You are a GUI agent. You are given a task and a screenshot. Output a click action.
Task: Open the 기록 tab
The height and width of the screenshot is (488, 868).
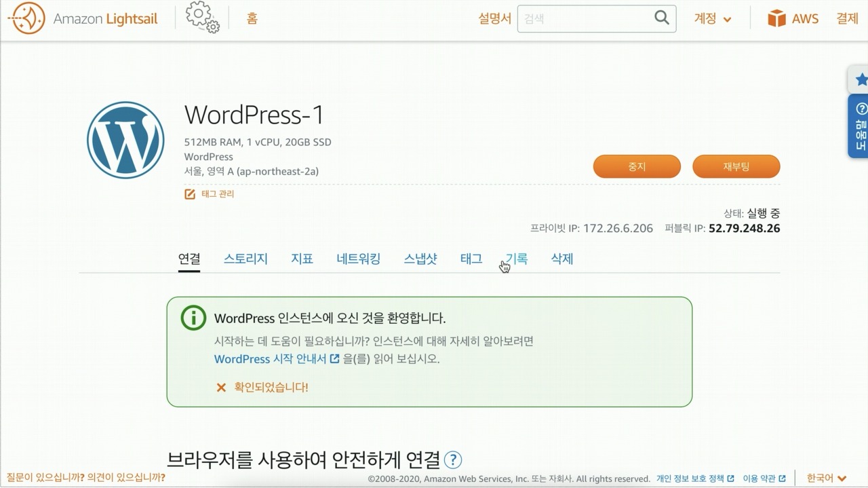pyautogui.click(x=517, y=259)
